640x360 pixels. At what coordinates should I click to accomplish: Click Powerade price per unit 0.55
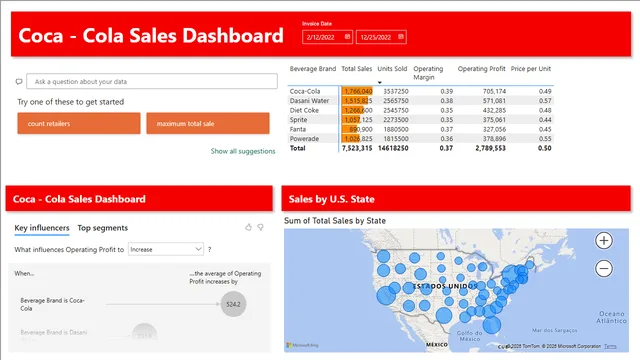(x=544, y=138)
